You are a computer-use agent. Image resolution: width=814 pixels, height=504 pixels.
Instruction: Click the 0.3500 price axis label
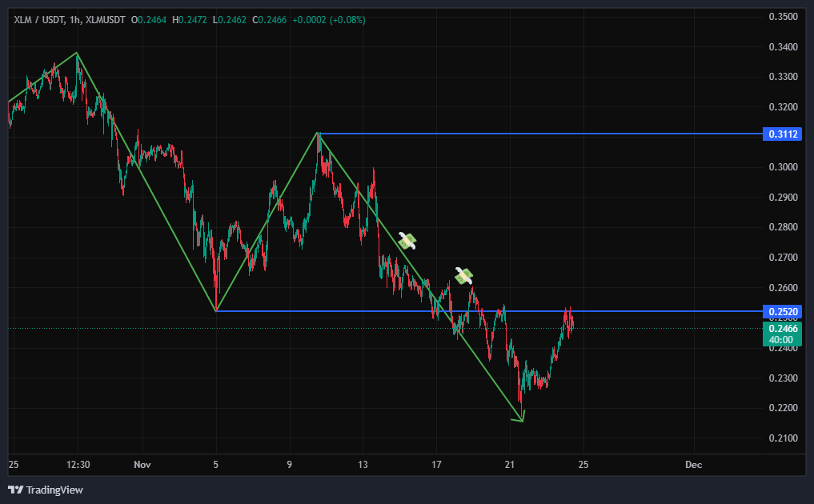pyautogui.click(x=783, y=17)
